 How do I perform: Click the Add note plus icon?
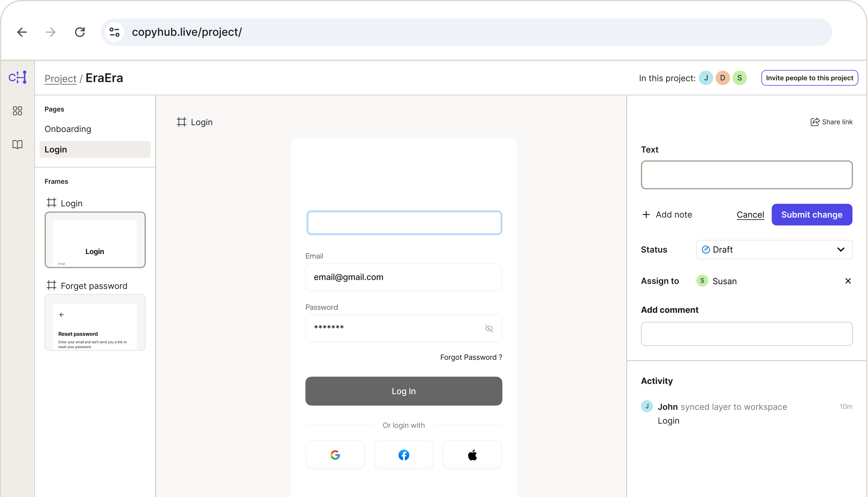646,215
